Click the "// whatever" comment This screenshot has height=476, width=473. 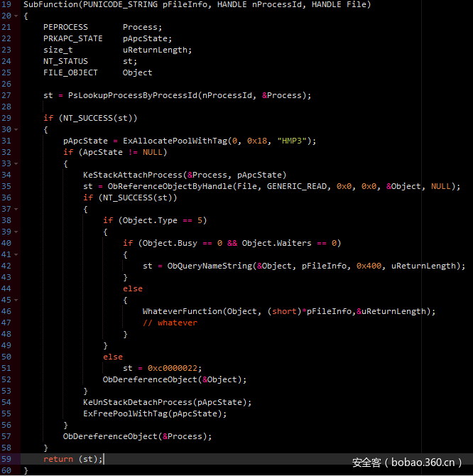[x=170, y=323]
